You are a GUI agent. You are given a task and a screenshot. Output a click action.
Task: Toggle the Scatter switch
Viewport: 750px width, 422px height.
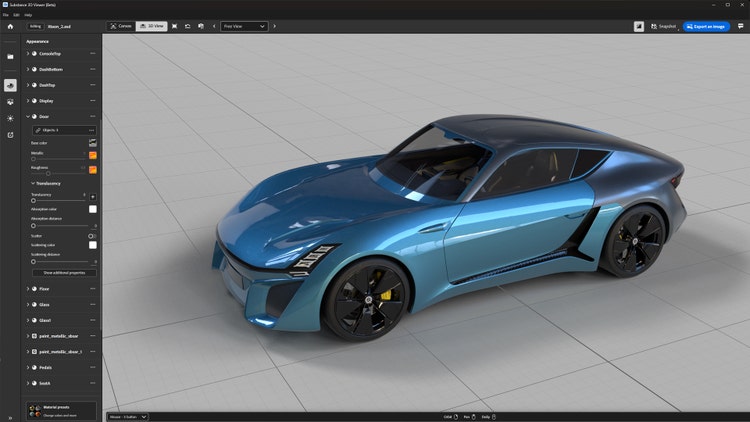(x=92, y=235)
